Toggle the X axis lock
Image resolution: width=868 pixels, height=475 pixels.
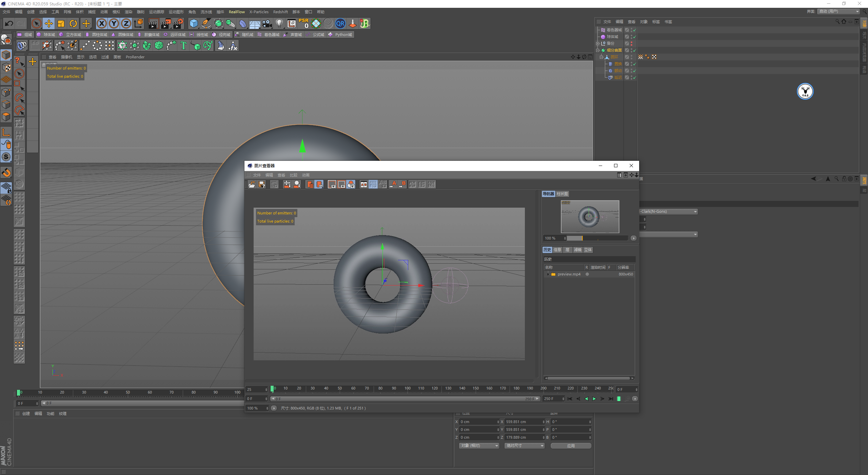(x=101, y=23)
